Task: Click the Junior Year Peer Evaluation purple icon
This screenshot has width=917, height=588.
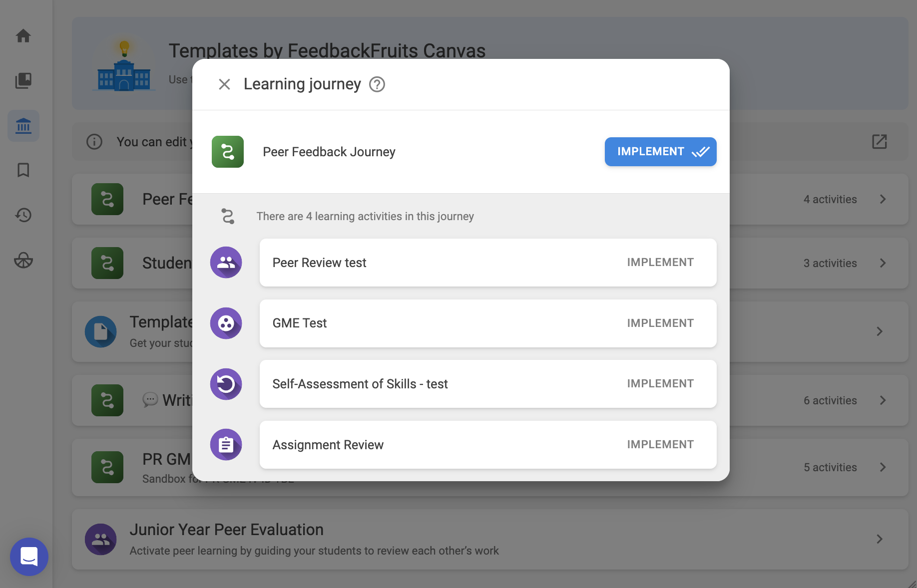Action: pos(101,539)
